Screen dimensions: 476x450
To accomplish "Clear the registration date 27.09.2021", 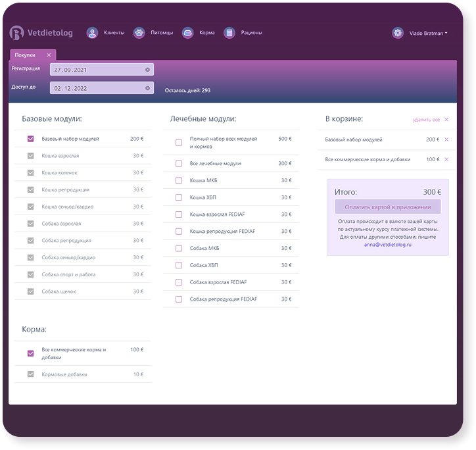I will click(147, 70).
